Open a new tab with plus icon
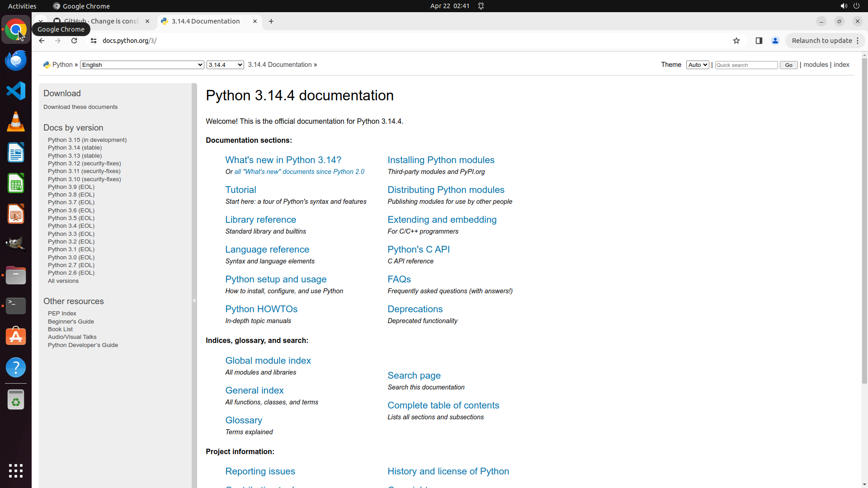 point(271,21)
